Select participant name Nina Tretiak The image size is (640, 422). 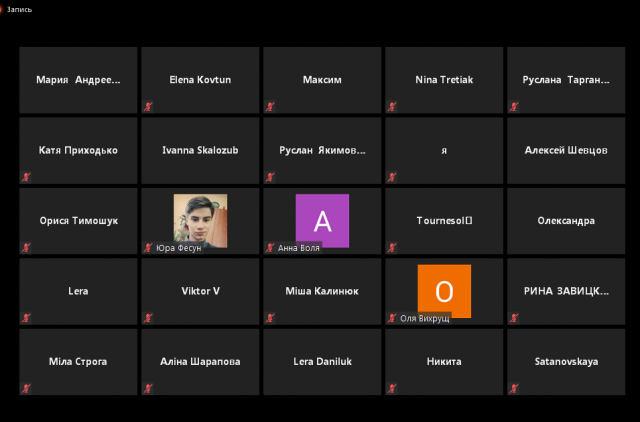444,80
